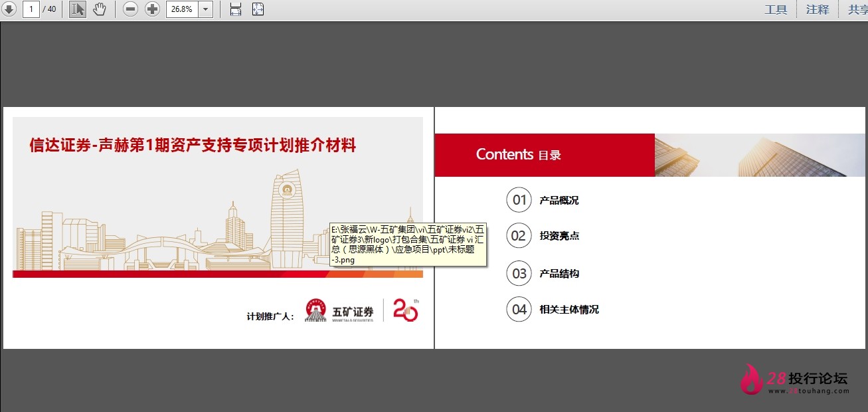The width and height of the screenshot is (868, 412).
Task: Enable the scrolling fit-width page mode icon
Action: [236, 9]
